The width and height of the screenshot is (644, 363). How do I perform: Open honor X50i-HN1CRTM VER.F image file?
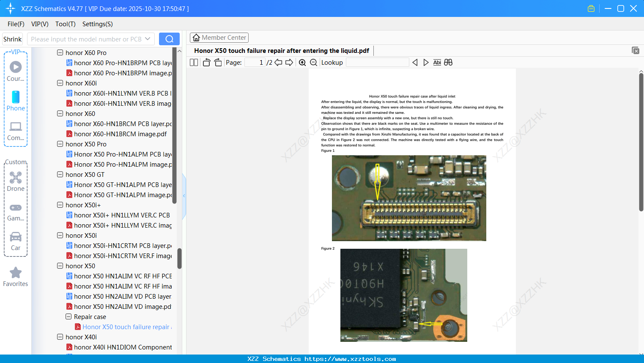point(119,256)
